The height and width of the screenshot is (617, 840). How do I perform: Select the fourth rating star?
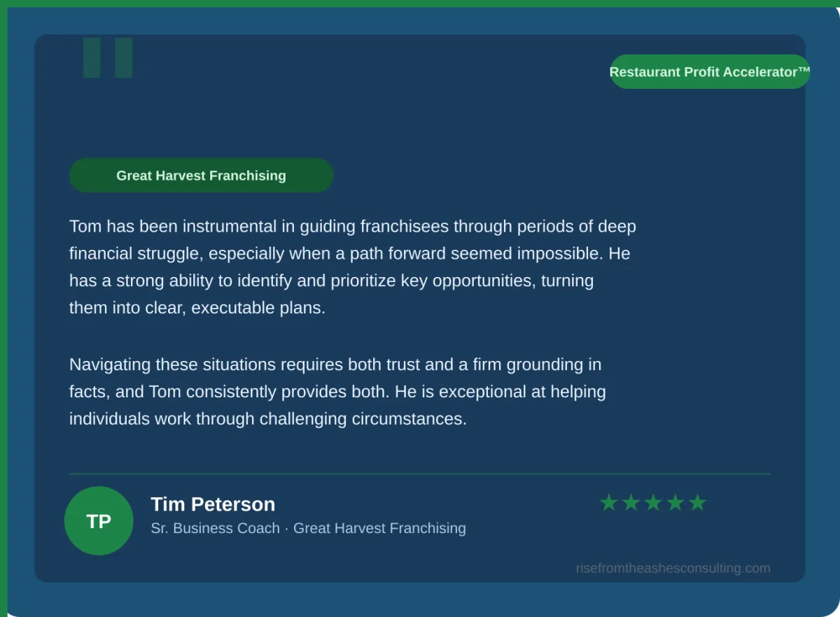pos(675,503)
